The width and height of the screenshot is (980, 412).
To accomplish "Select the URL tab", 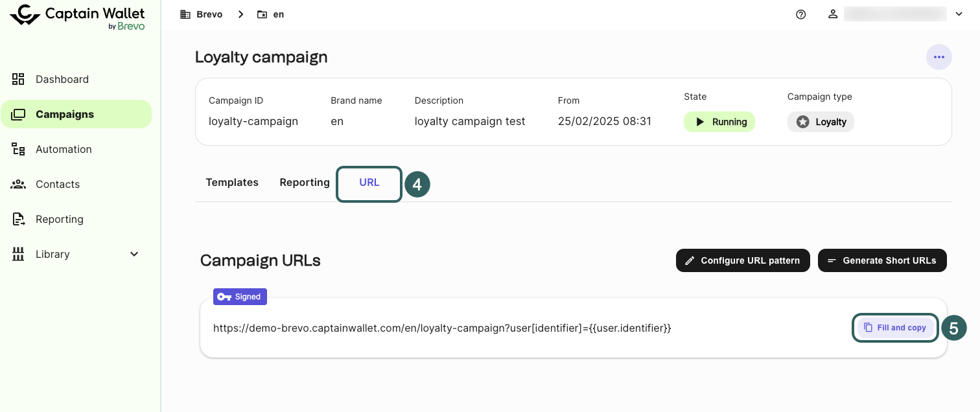I will pos(369,183).
